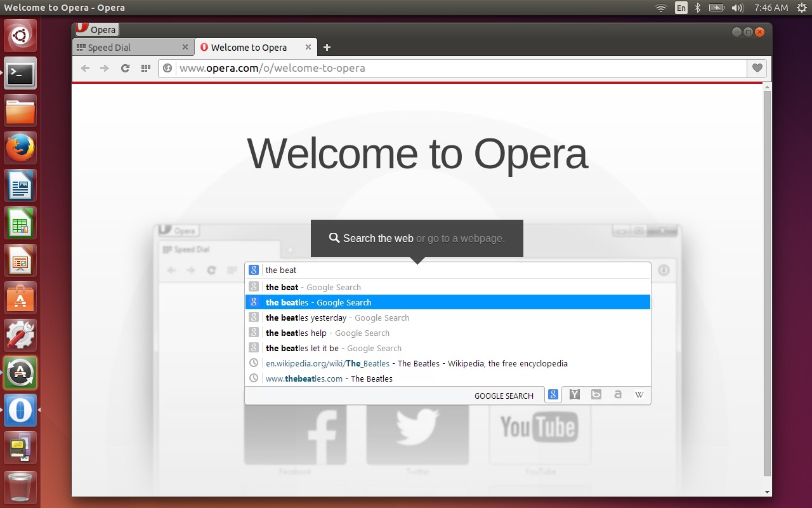Open Speed Dial grid icon in toolbar

[x=145, y=68]
